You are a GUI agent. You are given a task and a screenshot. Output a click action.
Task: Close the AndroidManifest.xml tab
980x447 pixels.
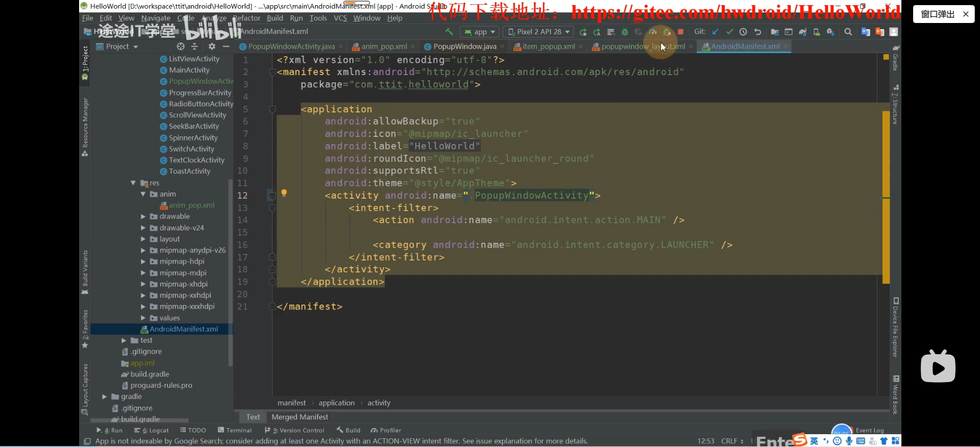786,46
